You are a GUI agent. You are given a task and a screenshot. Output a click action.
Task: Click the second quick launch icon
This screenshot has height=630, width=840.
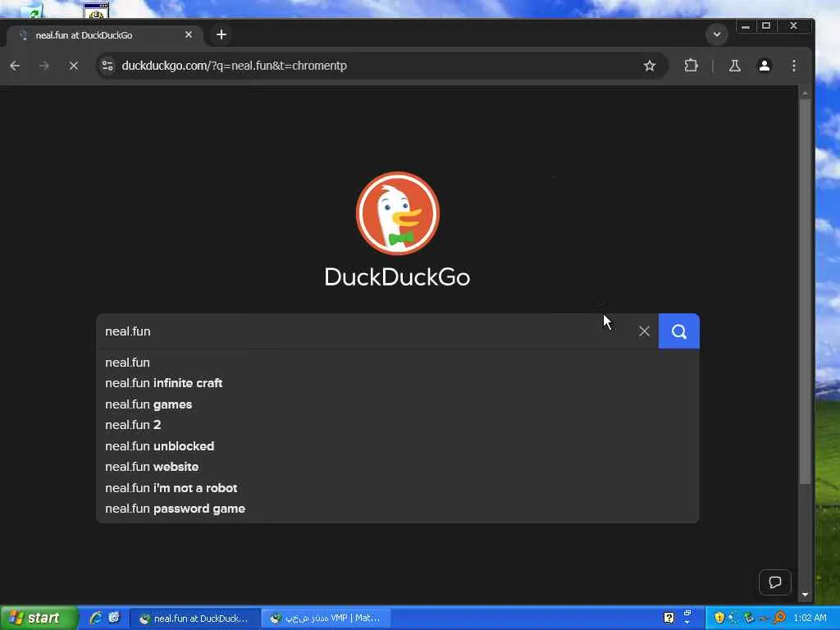(114, 619)
